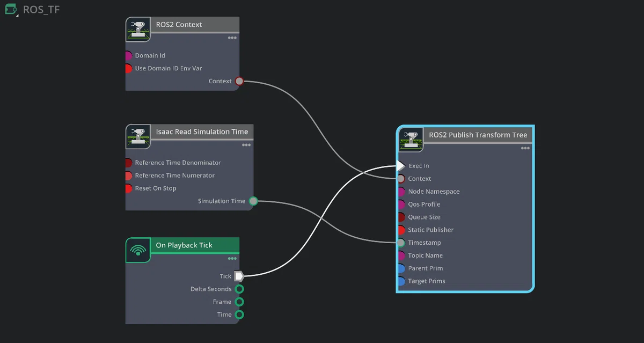Click the Isaac Read Simulation Time node icon
644x343 pixels.
point(138,137)
